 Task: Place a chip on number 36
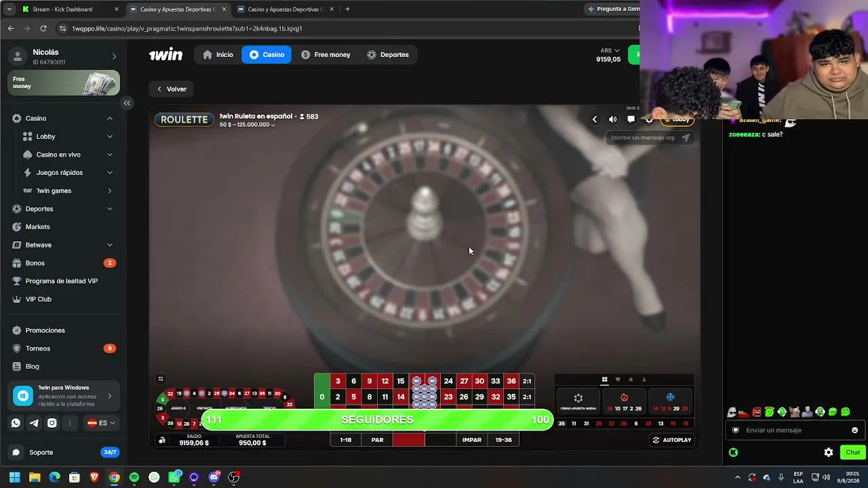click(x=511, y=381)
